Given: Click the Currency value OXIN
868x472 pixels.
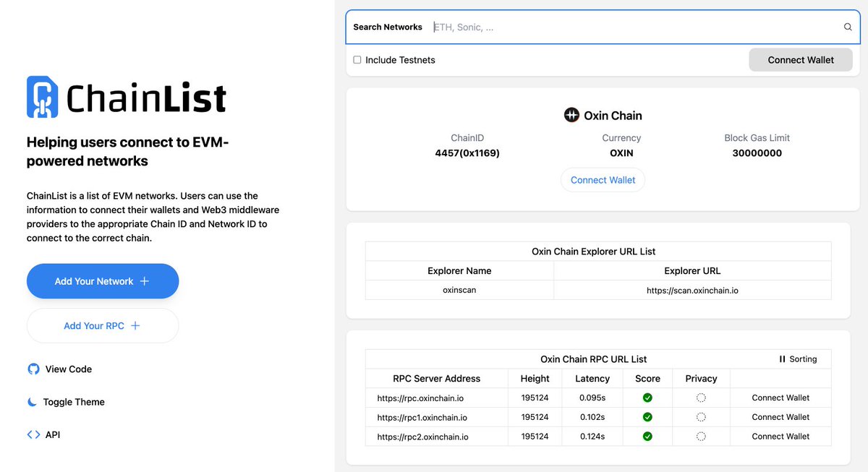Looking at the screenshot, I should pos(621,153).
